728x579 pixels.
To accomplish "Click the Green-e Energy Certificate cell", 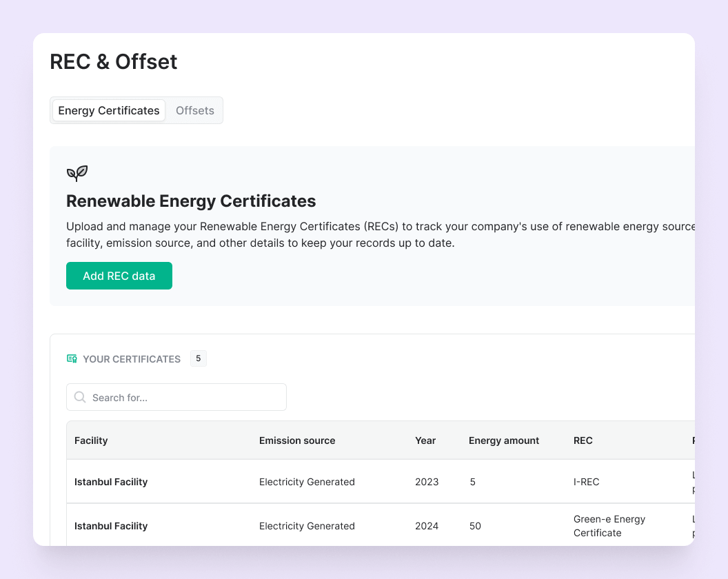I will click(x=609, y=526).
